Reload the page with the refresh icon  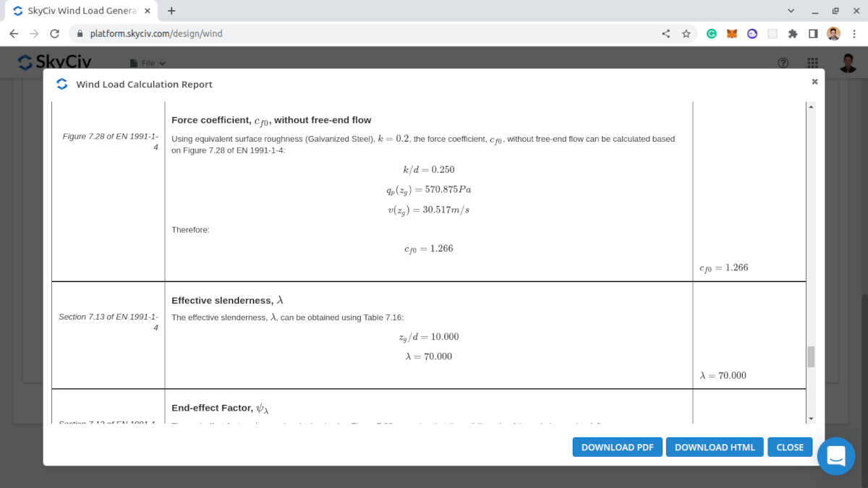click(54, 33)
